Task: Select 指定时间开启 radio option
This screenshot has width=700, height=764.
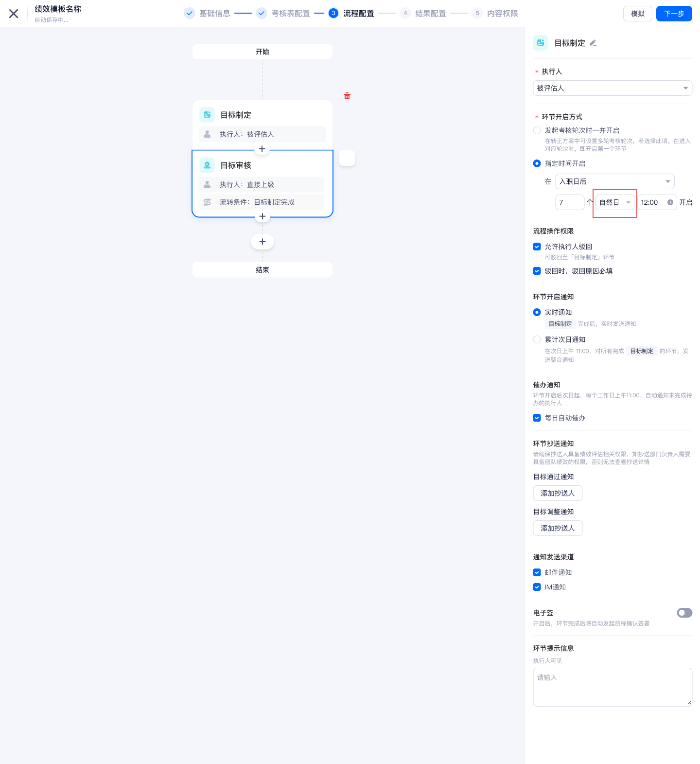Action: point(537,163)
